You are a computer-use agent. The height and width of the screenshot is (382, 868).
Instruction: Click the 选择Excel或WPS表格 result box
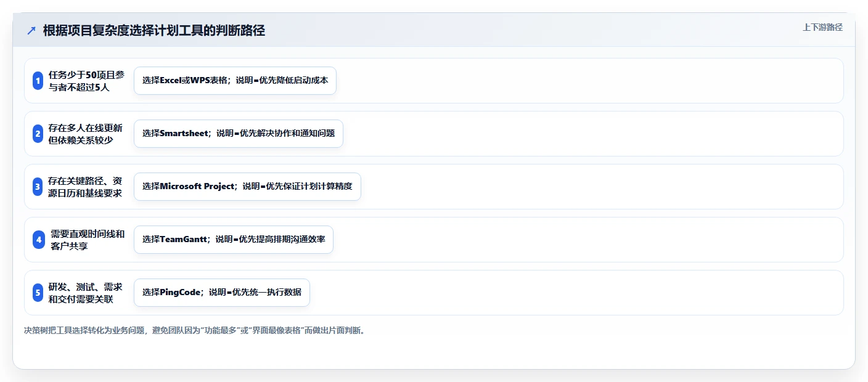[235, 81]
